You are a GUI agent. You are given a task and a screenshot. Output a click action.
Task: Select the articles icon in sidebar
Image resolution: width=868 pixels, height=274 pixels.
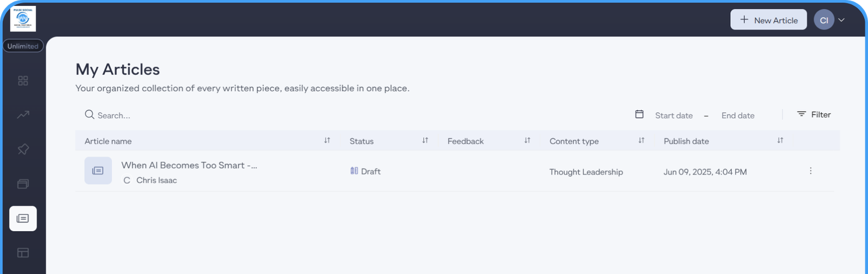[x=23, y=219]
